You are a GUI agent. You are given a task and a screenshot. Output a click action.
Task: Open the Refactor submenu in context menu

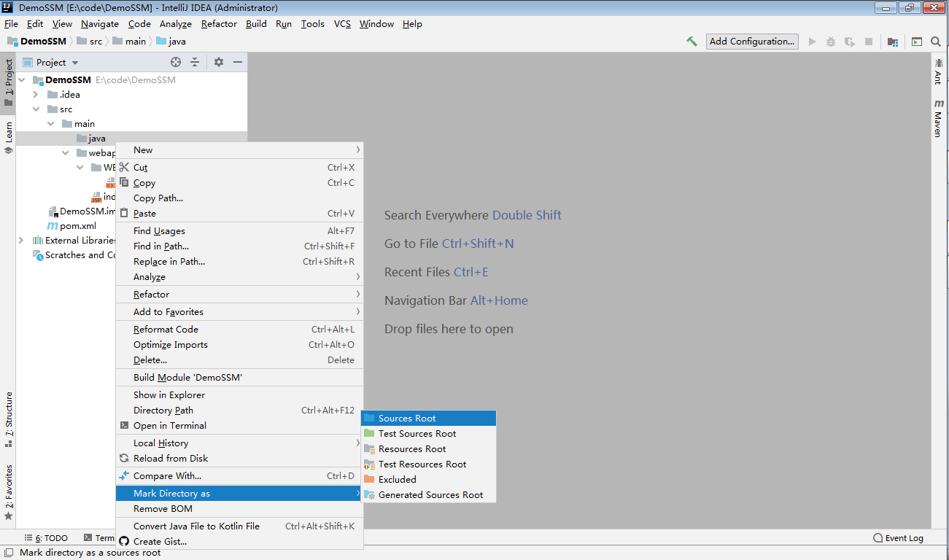[x=239, y=295]
